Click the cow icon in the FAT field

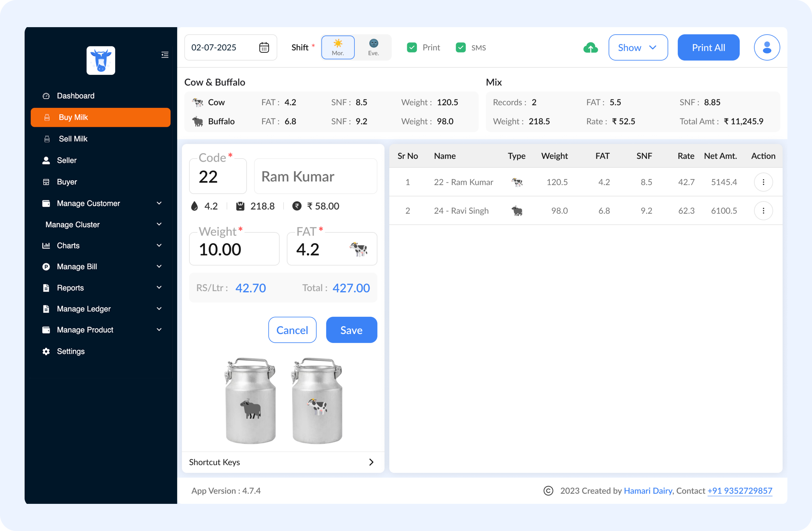359,249
